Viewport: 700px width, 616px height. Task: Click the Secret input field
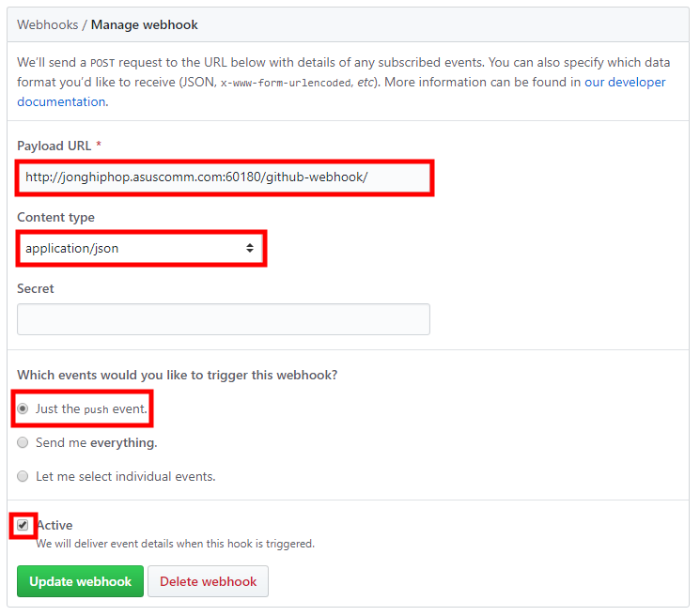click(x=224, y=319)
